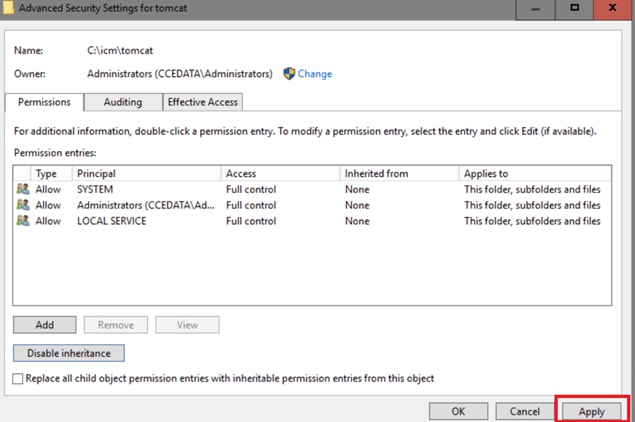The image size is (635, 422).
Task: Confirm with the OK button
Action: click(458, 411)
